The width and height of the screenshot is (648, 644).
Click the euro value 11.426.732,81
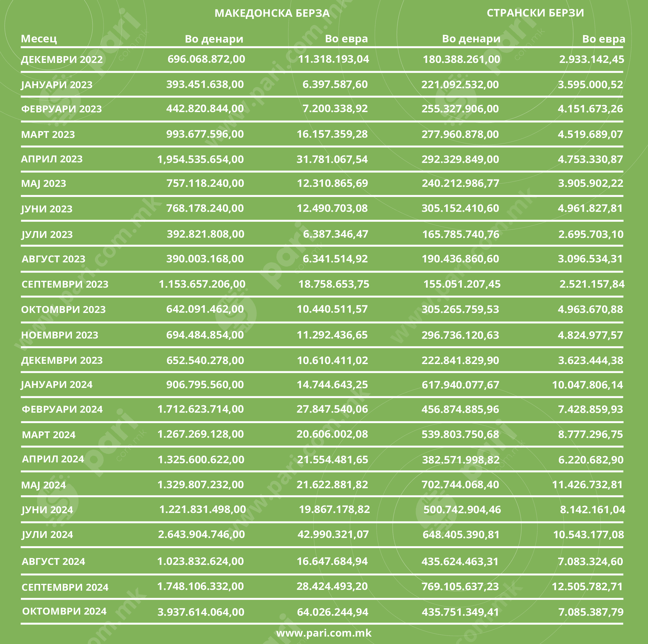(x=587, y=484)
